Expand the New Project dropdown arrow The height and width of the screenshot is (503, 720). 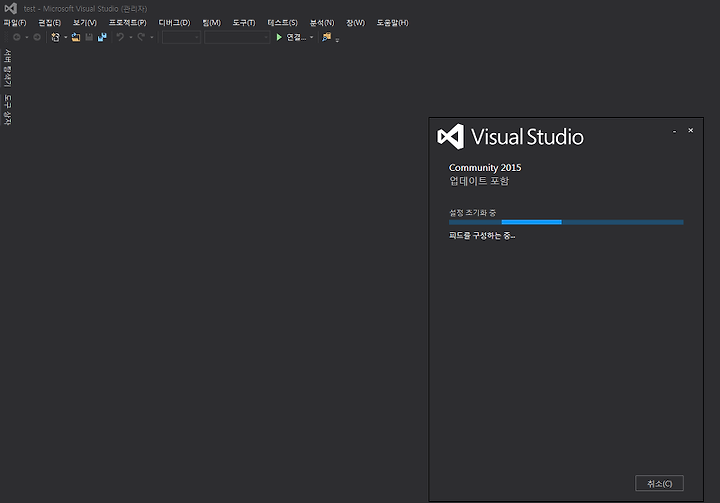point(65,37)
